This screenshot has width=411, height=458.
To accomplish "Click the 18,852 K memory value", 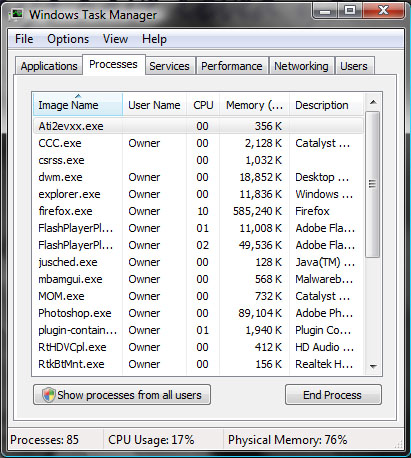I will click(261, 177).
